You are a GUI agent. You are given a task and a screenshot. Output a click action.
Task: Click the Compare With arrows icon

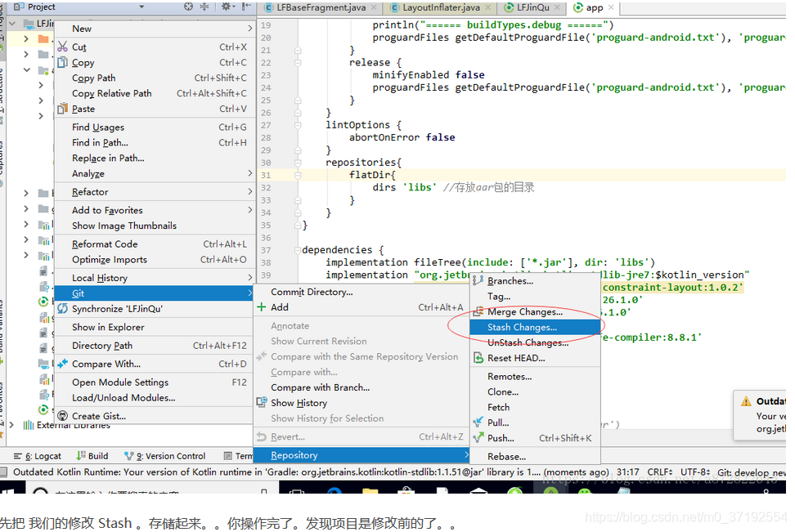click(62, 364)
